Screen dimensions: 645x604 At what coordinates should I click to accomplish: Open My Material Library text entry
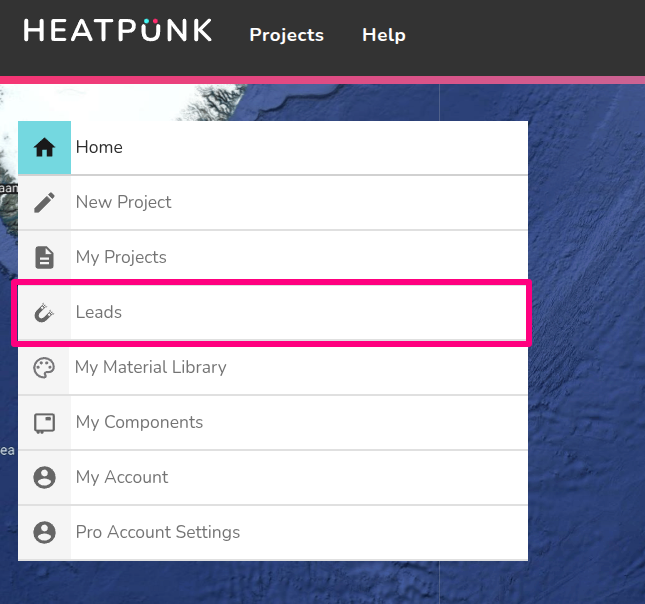point(151,367)
